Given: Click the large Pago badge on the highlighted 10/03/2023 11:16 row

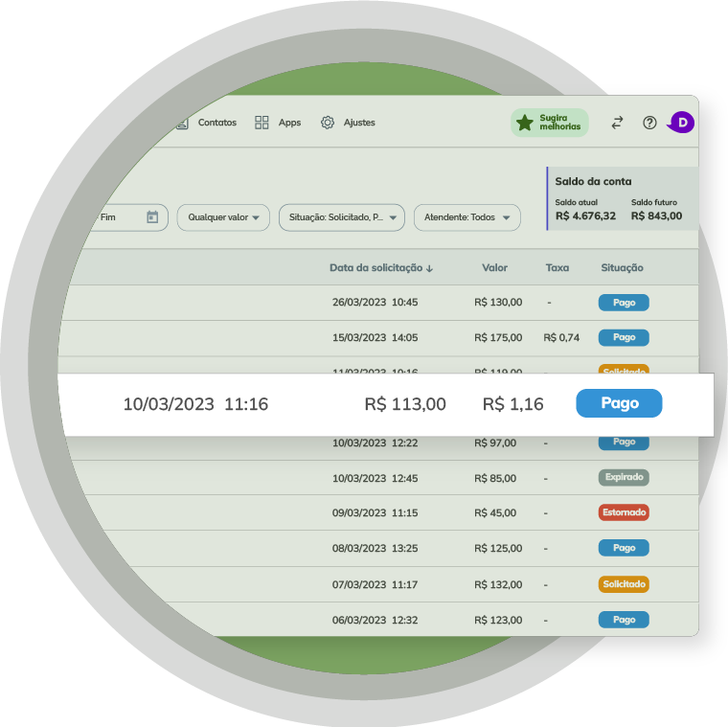Looking at the screenshot, I should 619,403.
